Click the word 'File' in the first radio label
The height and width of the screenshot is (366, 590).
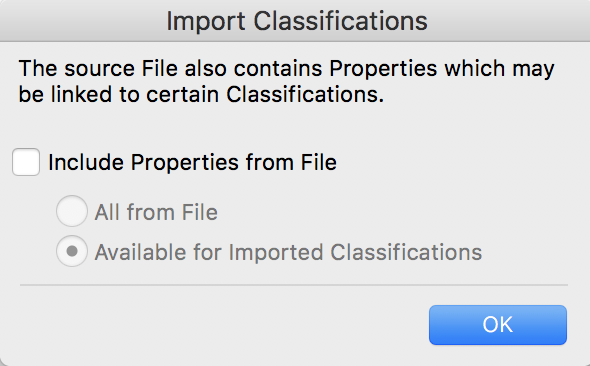pyautogui.click(x=200, y=212)
